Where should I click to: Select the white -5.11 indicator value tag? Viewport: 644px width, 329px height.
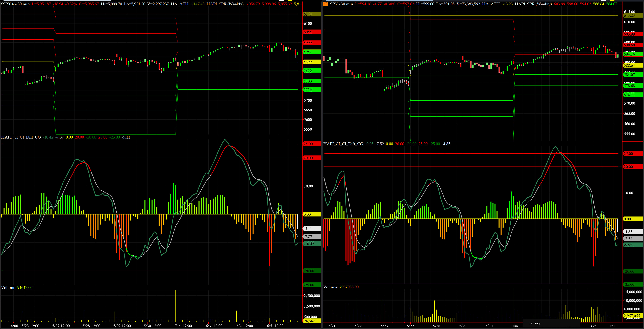[x=311, y=229]
